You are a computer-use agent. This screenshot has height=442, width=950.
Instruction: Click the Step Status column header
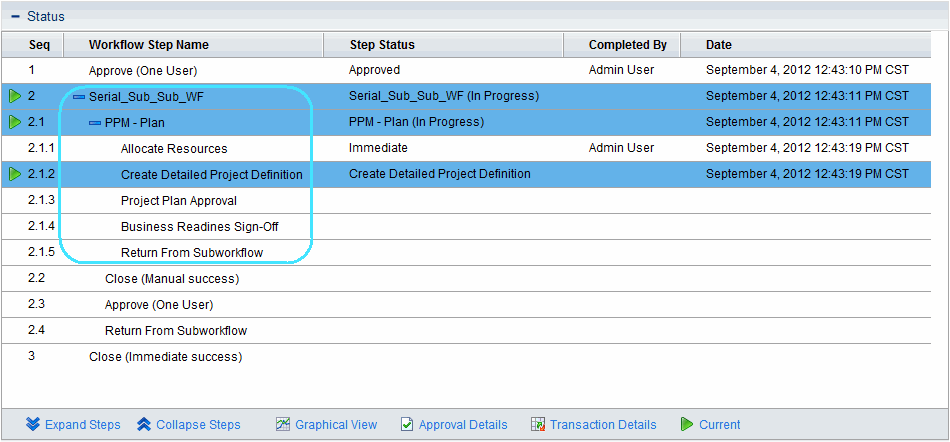pos(382,45)
